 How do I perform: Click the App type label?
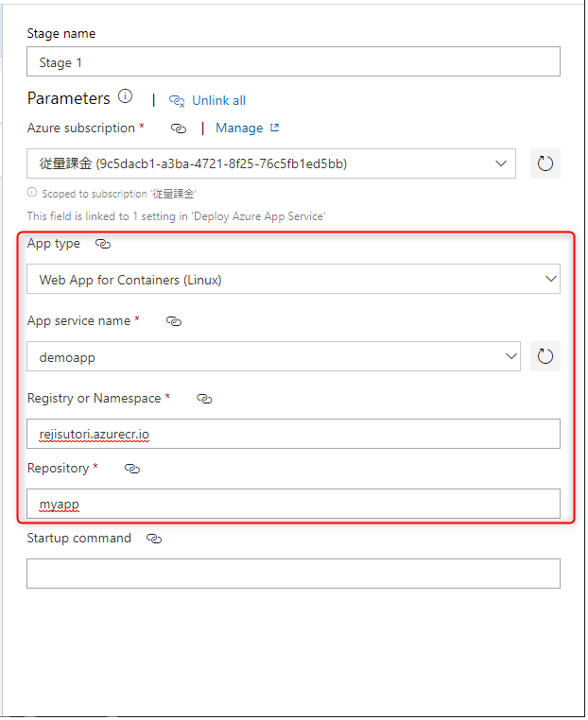tap(53, 244)
